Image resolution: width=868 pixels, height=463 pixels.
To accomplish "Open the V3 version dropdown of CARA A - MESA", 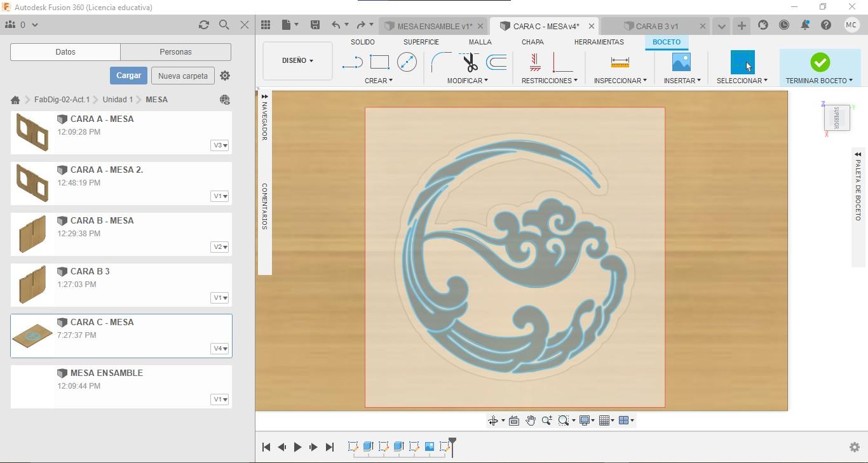I will (219, 145).
